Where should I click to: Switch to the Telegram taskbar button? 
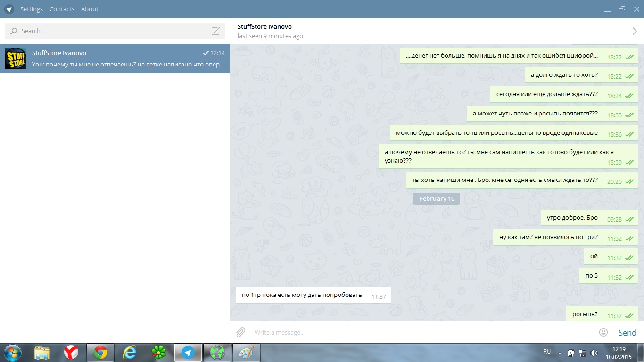pos(188,353)
